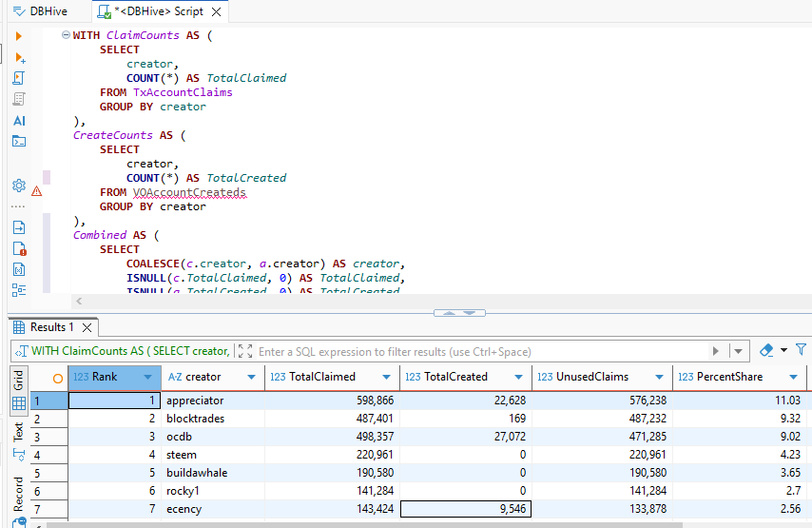Open the creator column filter dropdown
This screenshot has width=812, height=528.
[x=252, y=378]
